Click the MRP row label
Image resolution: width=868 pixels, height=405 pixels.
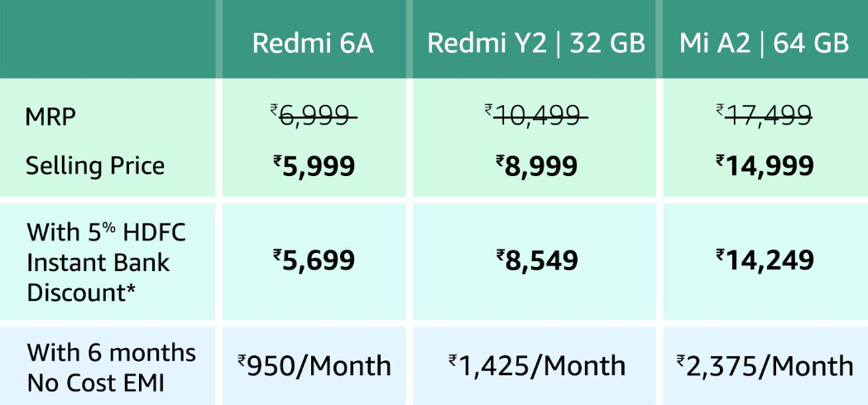tap(50, 118)
